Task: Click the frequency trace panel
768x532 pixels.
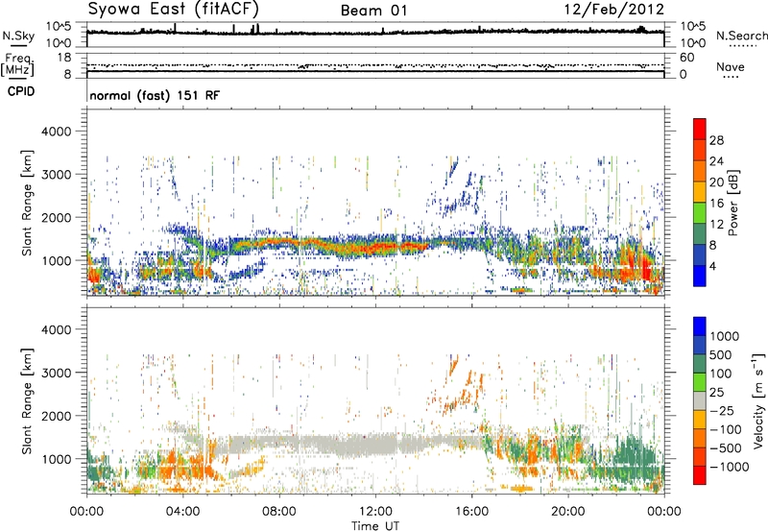Action: pos(375,65)
